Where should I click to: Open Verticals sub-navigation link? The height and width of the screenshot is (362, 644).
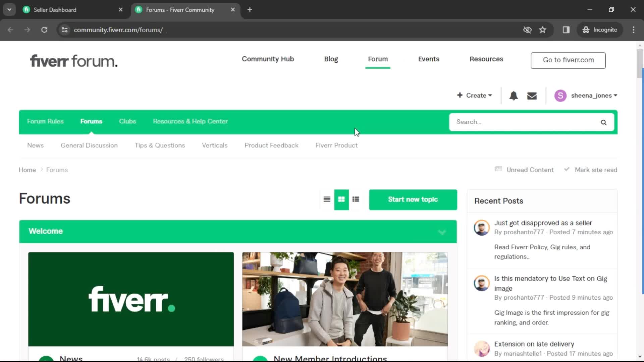tap(215, 145)
